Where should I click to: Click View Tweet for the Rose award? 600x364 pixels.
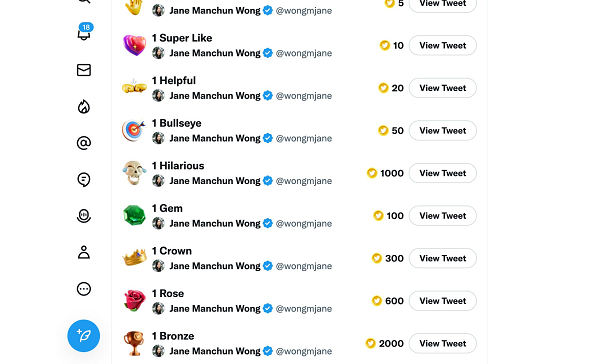tap(443, 301)
